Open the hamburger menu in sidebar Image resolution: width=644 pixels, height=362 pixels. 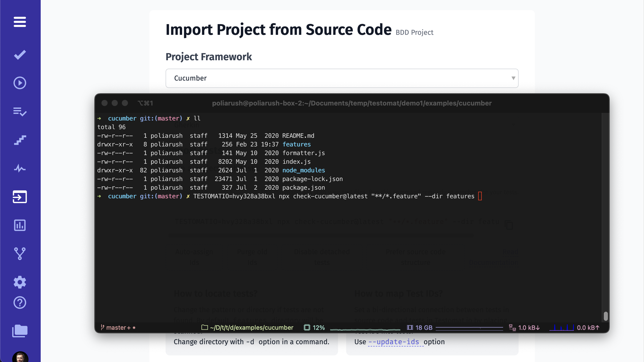[x=20, y=22]
